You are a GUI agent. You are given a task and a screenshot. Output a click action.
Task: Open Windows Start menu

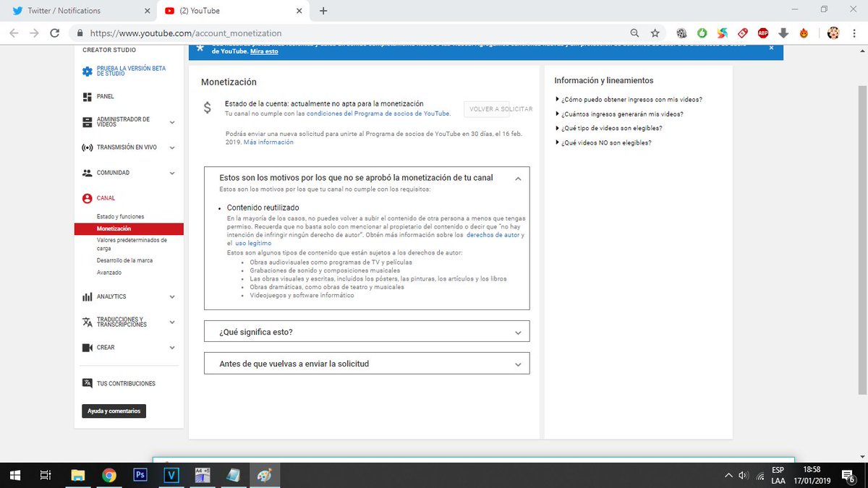coord(14,475)
